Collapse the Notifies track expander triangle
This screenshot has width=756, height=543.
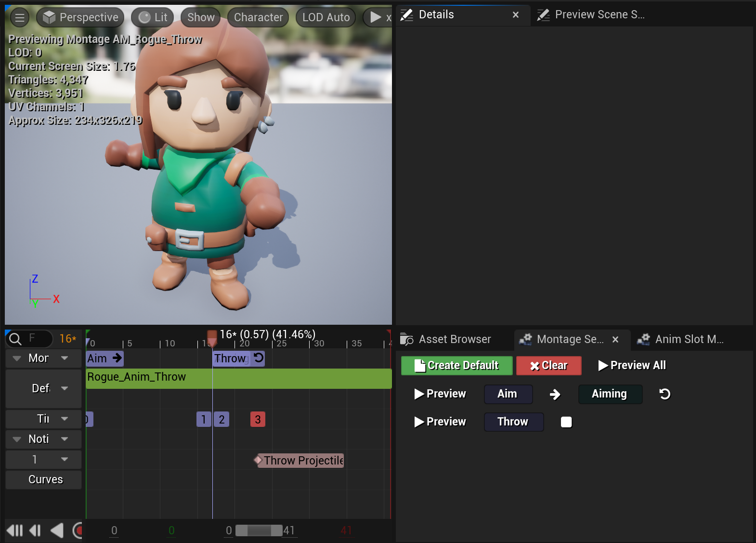[17, 439]
